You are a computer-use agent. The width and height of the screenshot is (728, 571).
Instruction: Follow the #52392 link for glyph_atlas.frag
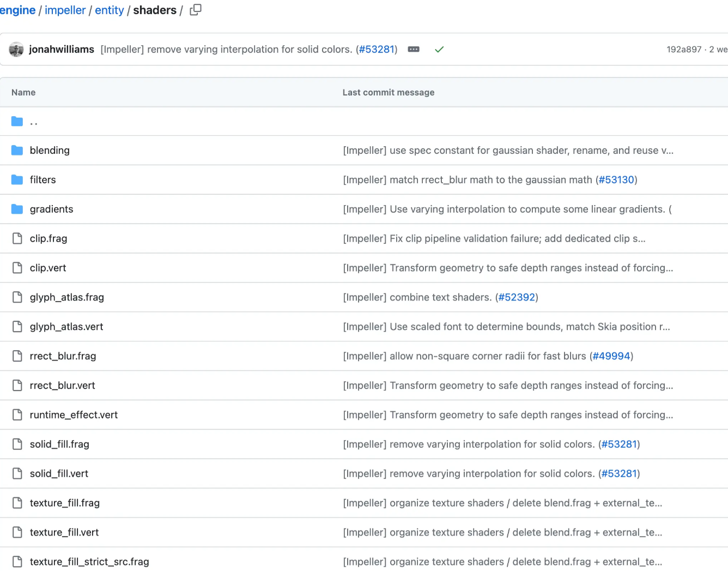click(516, 297)
